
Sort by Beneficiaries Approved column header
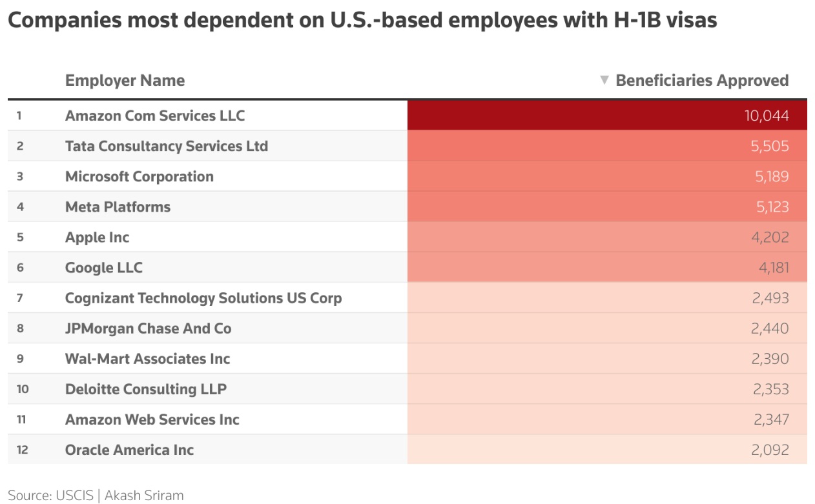[702, 81]
